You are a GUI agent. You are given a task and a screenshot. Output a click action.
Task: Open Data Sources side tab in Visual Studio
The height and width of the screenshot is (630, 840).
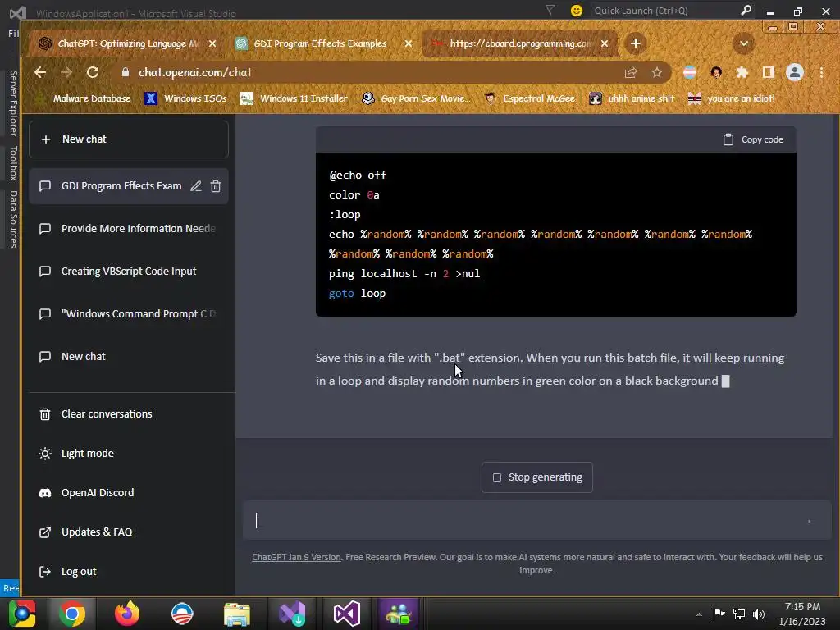pyautogui.click(x=13, y=219)
